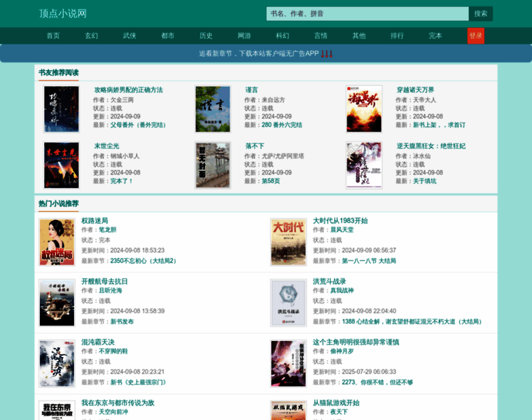
Task: Open cover of 逆天腹黑狂女：绝世狂妃
Action: pos(364,165)
